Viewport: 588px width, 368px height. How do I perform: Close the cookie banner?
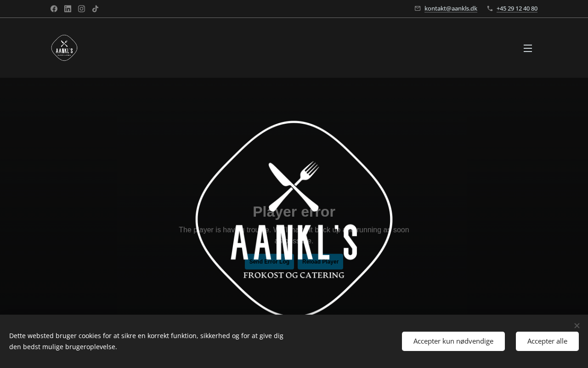pyautogui.click(x=577, y=326)
